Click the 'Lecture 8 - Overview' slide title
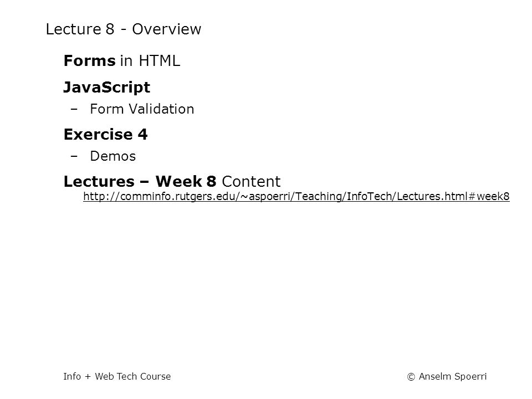 pyautogui.click(x=124, y=29)
